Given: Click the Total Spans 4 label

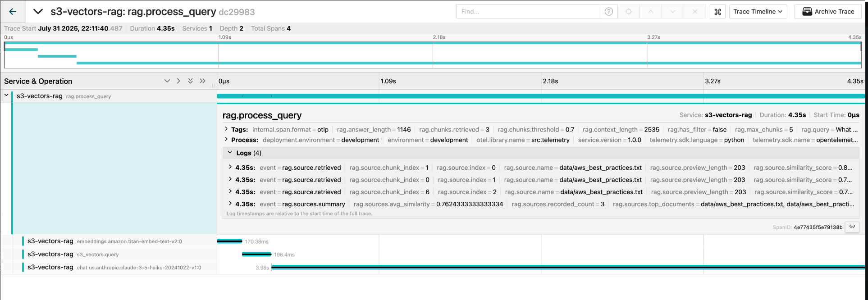Looking at the screenshot, I should click(x=271, y=28).
